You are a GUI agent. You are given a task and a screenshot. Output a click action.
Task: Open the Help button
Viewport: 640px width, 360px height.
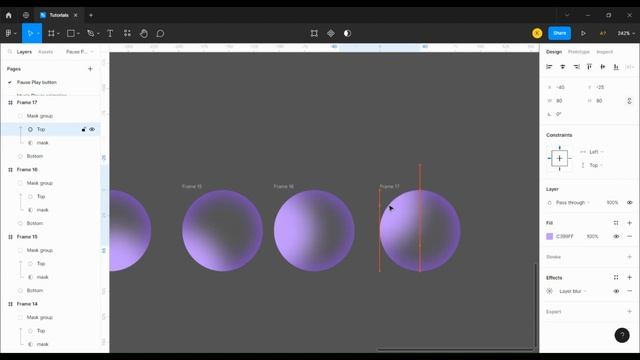point(622,336)
